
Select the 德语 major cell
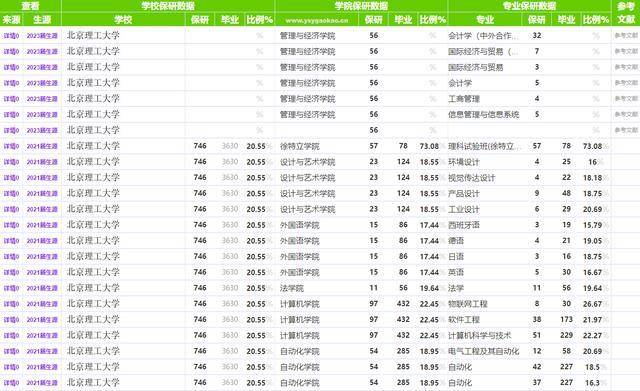456,241
